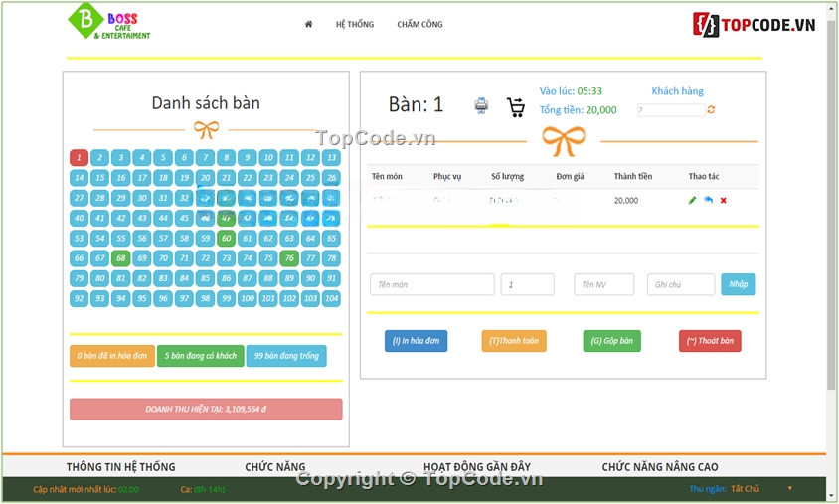Print the bill with printer icon
The height and width of the screenshot is (504, 839).
pos(481,105)
